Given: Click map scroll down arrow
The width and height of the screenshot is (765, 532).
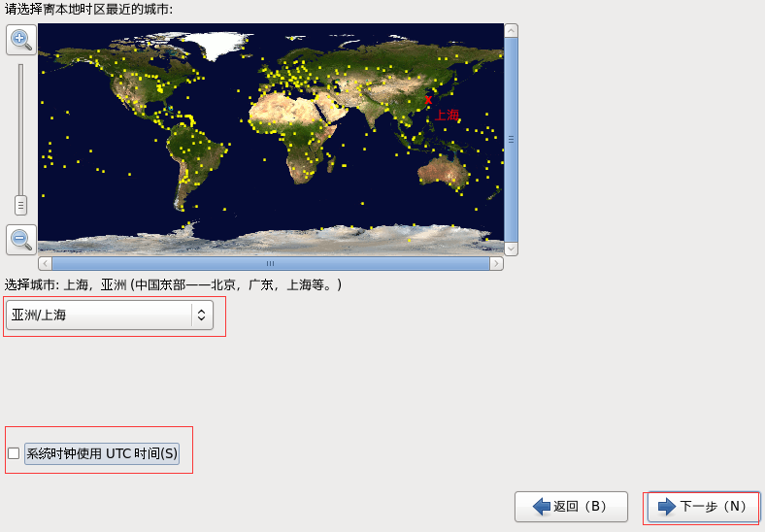Looking at the screenshot, I should point(511,249).
